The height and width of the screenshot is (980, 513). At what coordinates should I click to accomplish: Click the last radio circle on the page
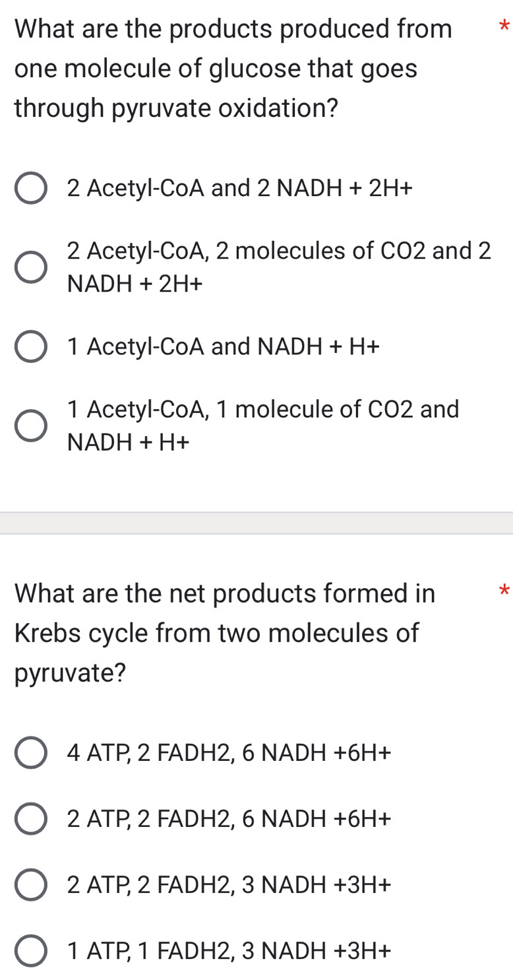click(x=30, y=951)
